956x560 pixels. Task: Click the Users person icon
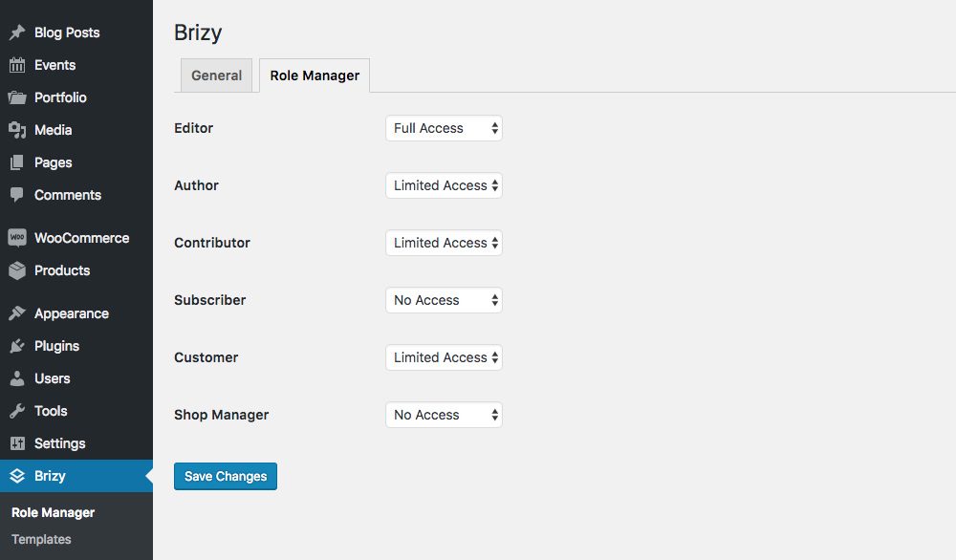coord(17,378)
